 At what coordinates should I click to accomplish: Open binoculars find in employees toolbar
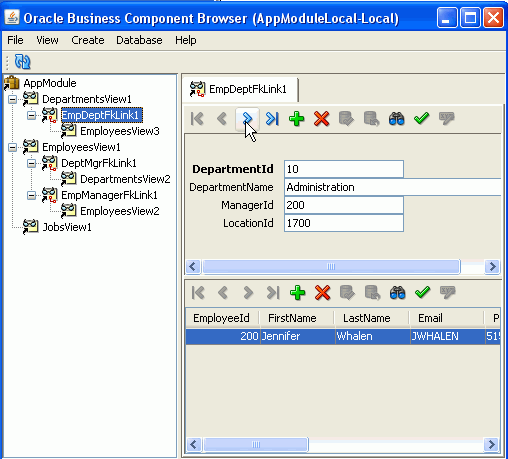coord(397,293)
